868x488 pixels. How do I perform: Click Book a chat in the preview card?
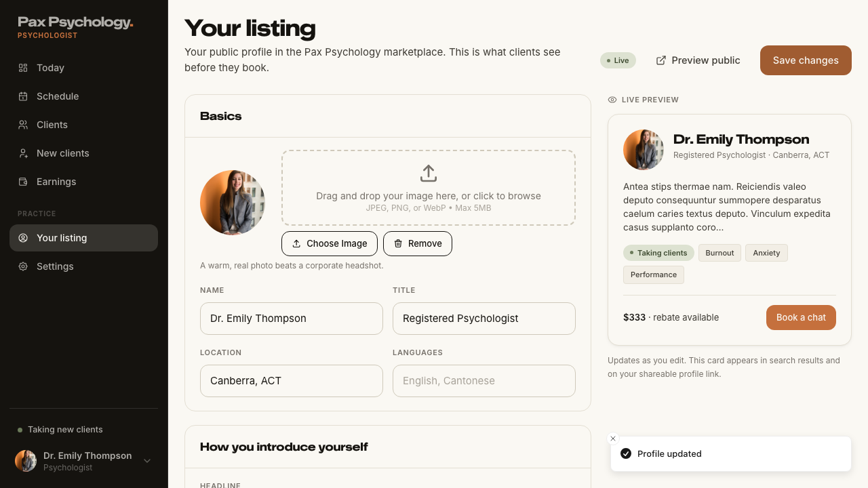pyautogui.click(x=801, y=317)
